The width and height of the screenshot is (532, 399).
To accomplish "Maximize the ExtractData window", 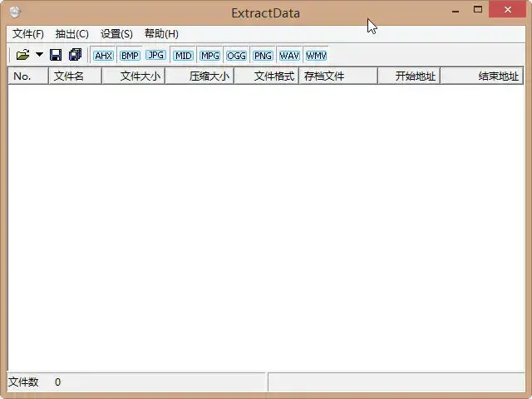I will pyautogui.click(x=478, y=10).
